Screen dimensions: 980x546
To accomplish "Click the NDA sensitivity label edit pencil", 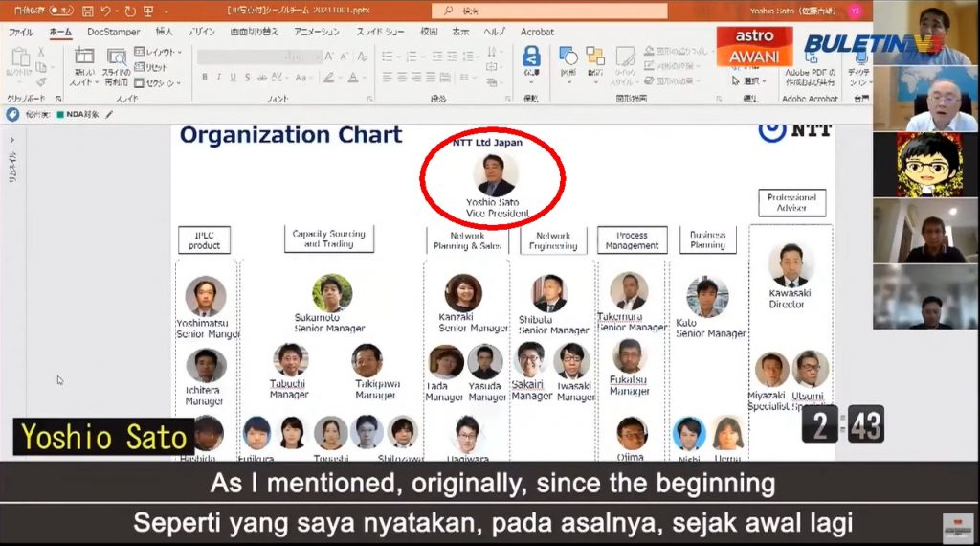I will click(x=109, y=114).
